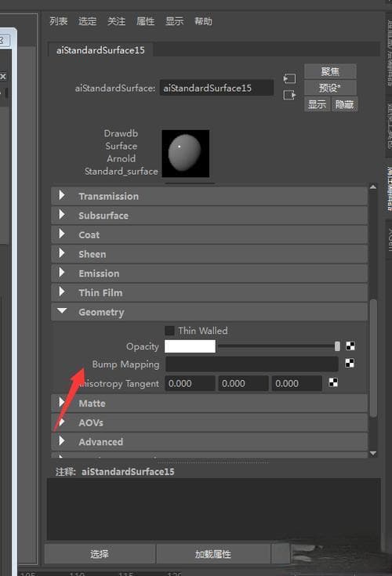
Task: Click the go to output connection icon
Action: 289,96
